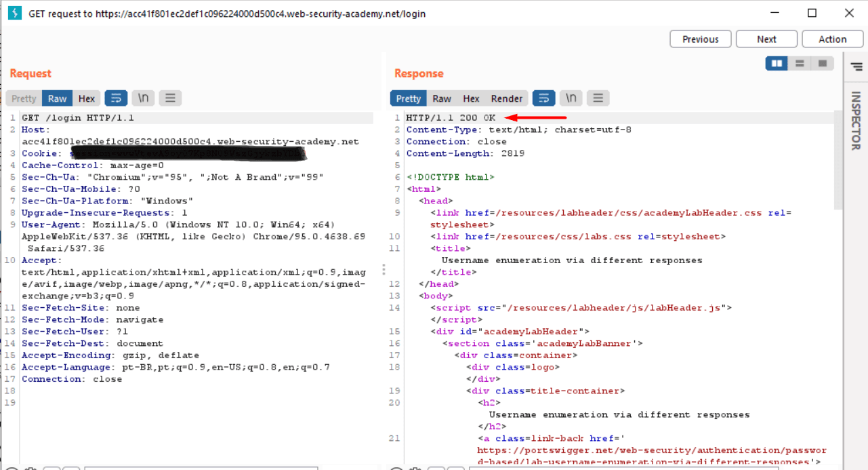Screen dimensions: 868x470
Task: Select the Pretty tab in Response pane
Action: click(x=409, y=98)
